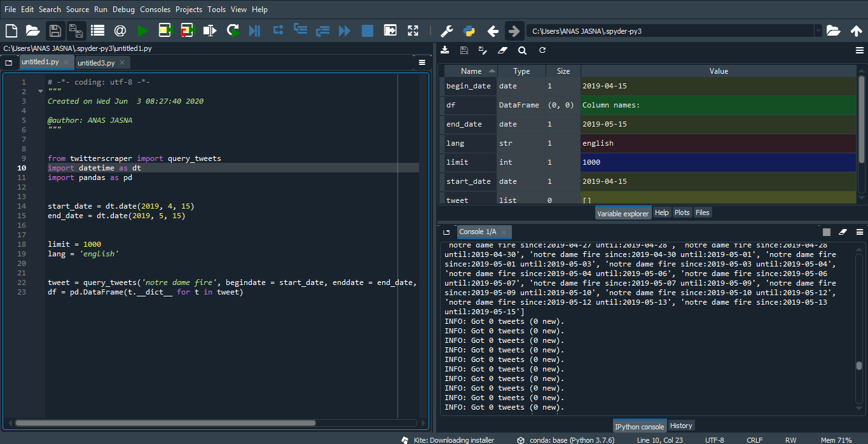Screen dimensions: 868x444
Task: Toggle maximize current pane
Action: coord(413,31)
